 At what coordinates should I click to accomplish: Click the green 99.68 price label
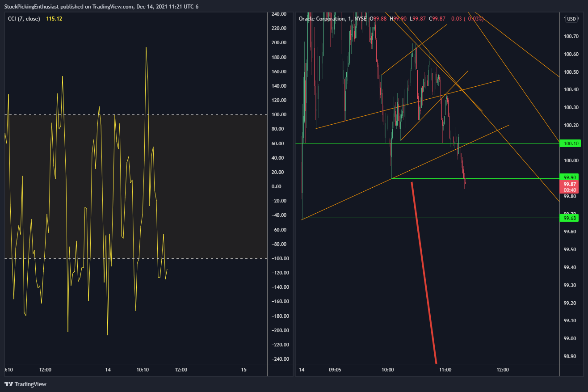(x=569, y=218)
